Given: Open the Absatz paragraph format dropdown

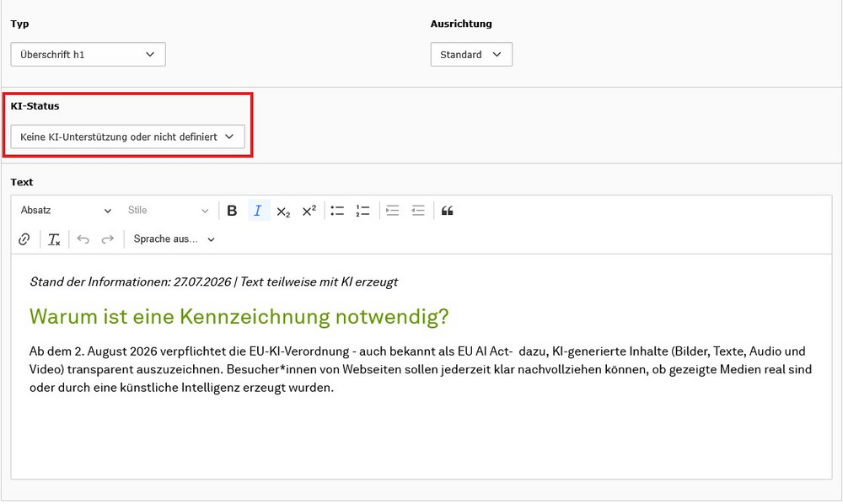Looking at the screenshot, I should click(66, 211).
